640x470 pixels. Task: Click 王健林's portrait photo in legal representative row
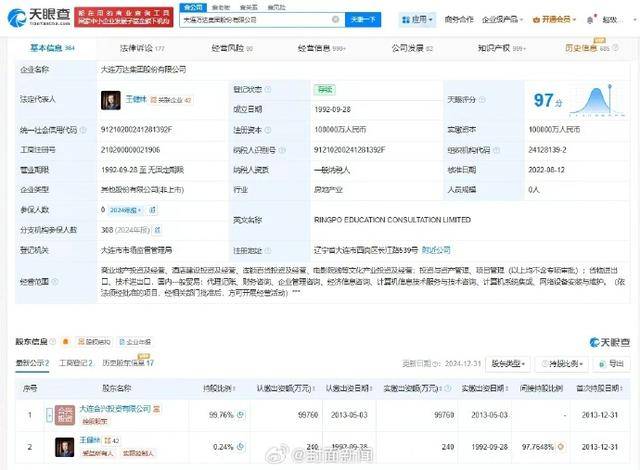[x=110, y=100]
